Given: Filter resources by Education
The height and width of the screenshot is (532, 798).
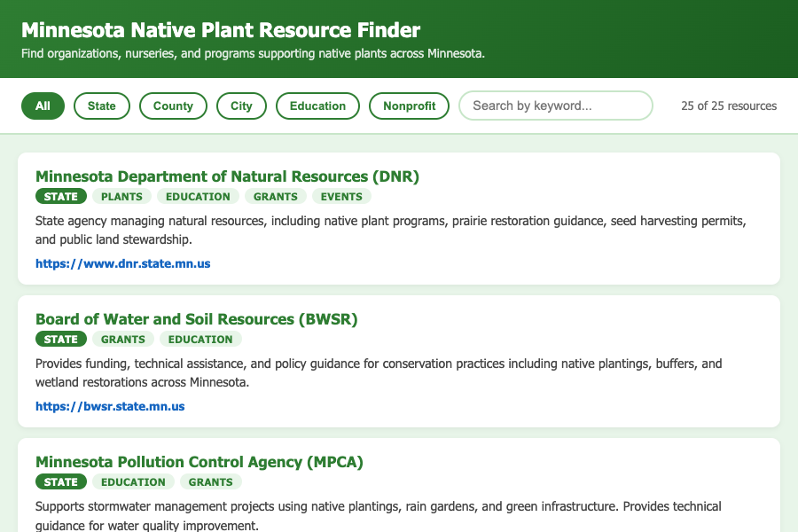Looking at the screenshot, I should (317, 106).
